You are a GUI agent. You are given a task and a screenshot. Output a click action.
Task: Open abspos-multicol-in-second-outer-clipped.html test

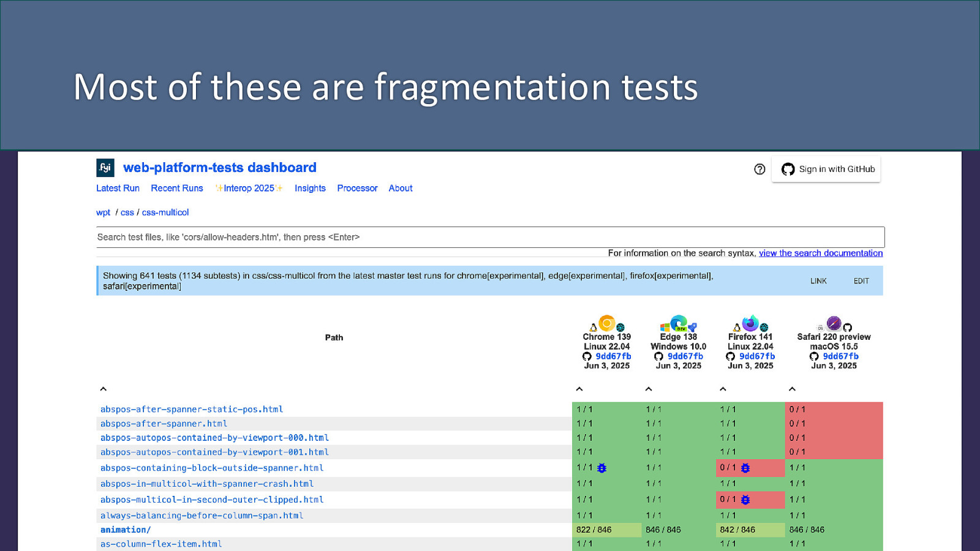point(212,500)
